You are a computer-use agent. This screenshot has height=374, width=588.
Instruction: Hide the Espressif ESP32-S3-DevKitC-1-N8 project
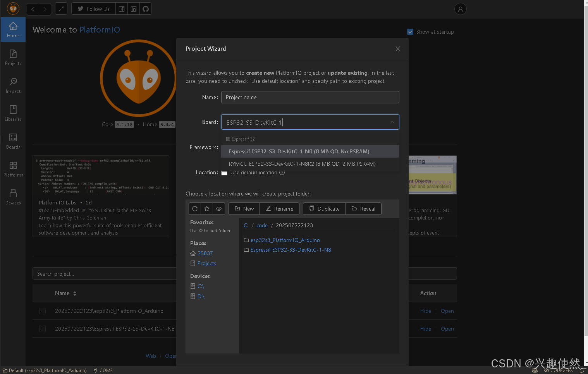coord(425,329)
